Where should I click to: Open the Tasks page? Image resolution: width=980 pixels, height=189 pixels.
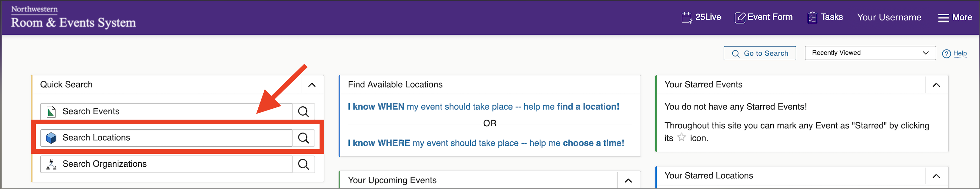[x=825, y=17]
